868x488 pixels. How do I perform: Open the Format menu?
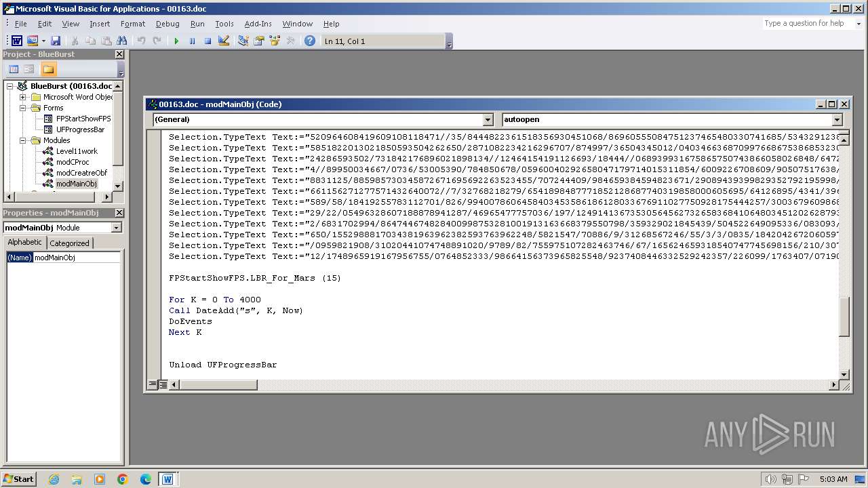coord(133,24)
